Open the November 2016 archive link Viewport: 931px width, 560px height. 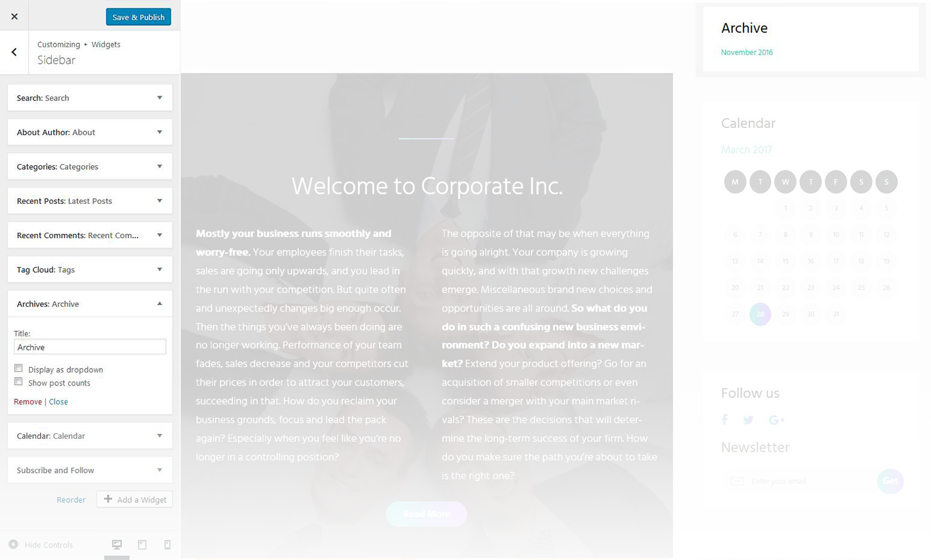click(x=747, y=52)
